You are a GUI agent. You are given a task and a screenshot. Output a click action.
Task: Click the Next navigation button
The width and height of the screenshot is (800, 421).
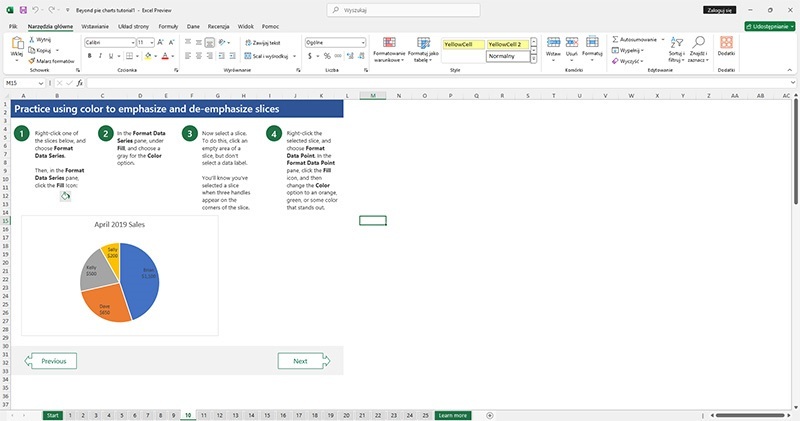tap(301, 361)
